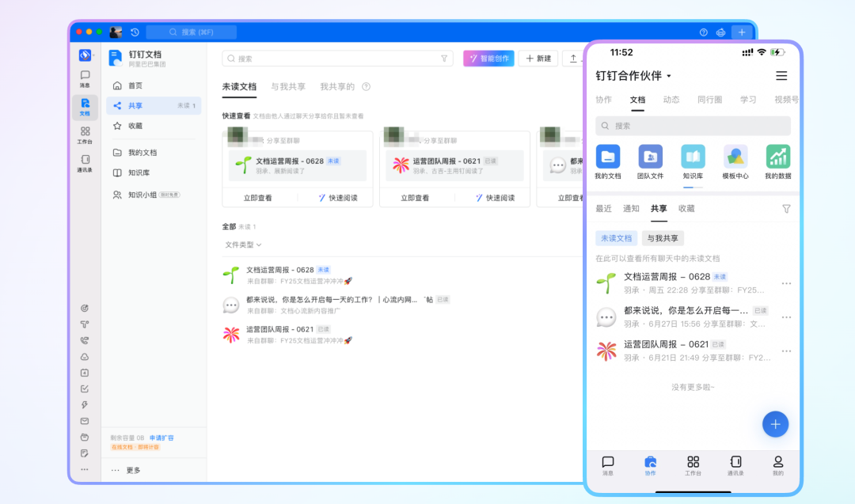Select the 通知 tab on the phone
Viewport: 855px width, 504px height.
[631, 209]
